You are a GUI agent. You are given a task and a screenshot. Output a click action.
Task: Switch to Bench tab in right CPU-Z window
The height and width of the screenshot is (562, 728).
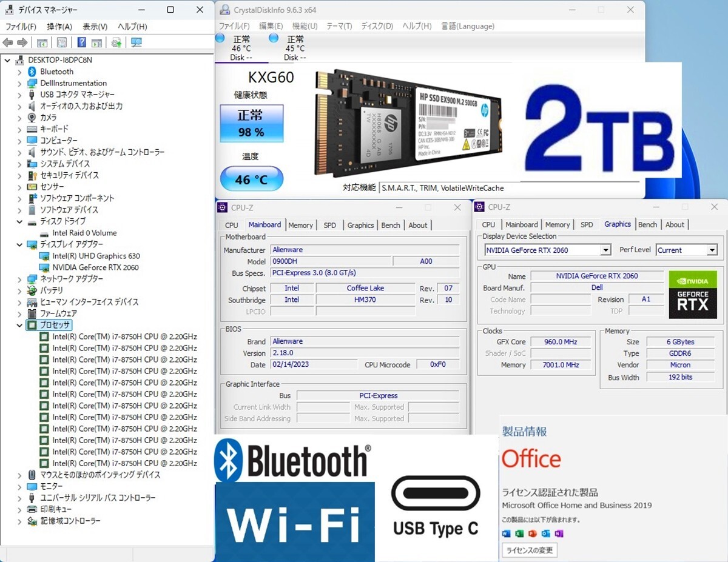[647, 224]
